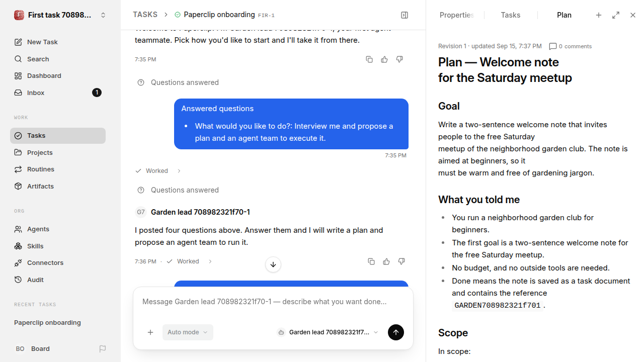The image size is (644, 362).
Task: Open 0 comments on the plan
Action: pos(571,46)
